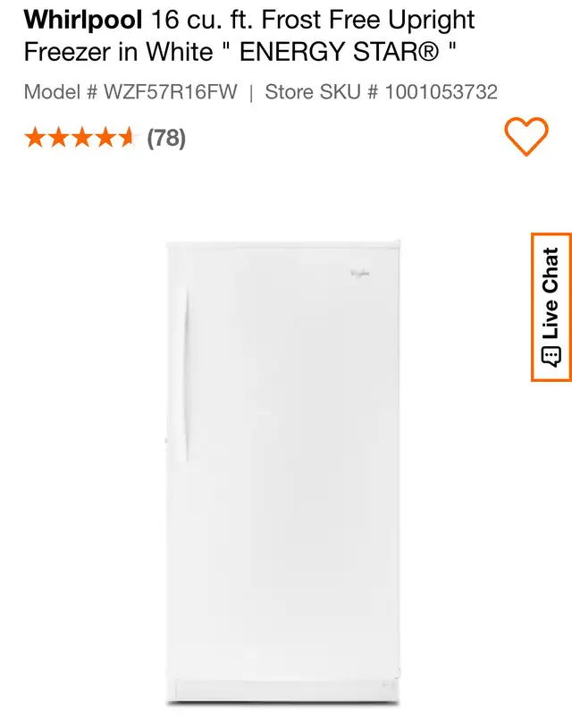Image resolution: width=572 pixels, height=728 pixels.
Task: Click 'Freezer in White' title text
Action: (x=118, y=52)
